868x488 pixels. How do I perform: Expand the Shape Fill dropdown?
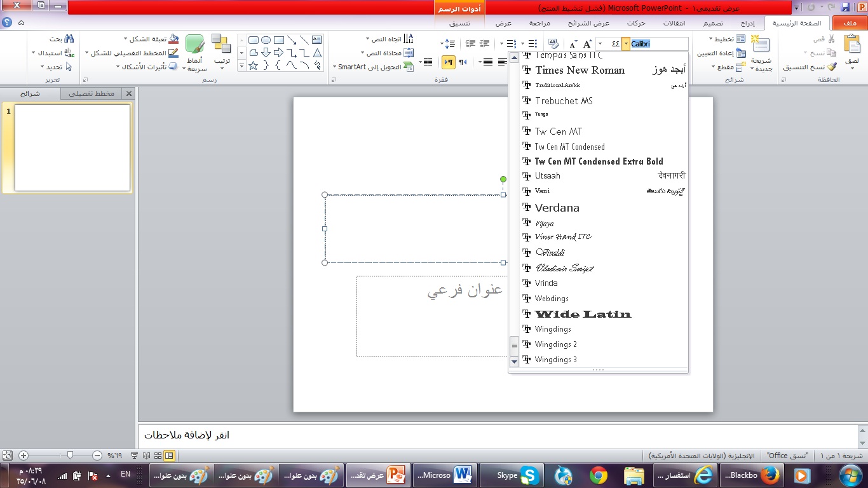tap(126, 39)
